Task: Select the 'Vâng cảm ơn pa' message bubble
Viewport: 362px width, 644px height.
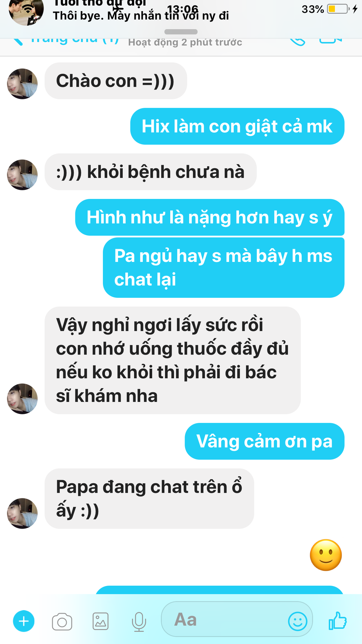Action: click(x=264, y=441)
